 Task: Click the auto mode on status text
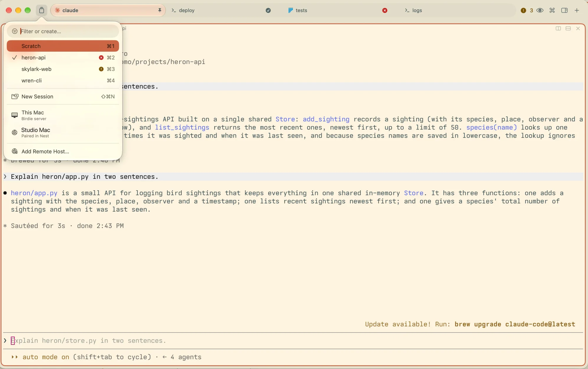[x=46, y=357]
